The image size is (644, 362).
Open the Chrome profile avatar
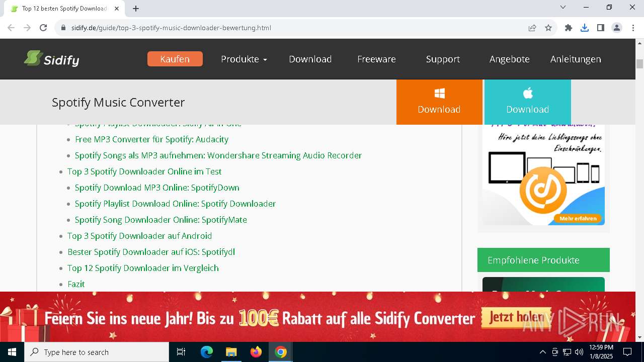[x=617, y=28]
